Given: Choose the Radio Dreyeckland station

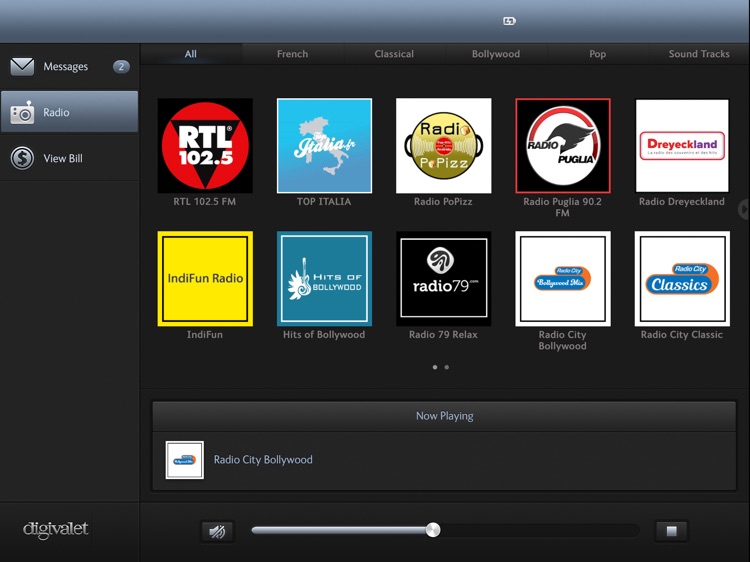Looking at the screenshot, I should pyautogui.click(x=682, y=146).
